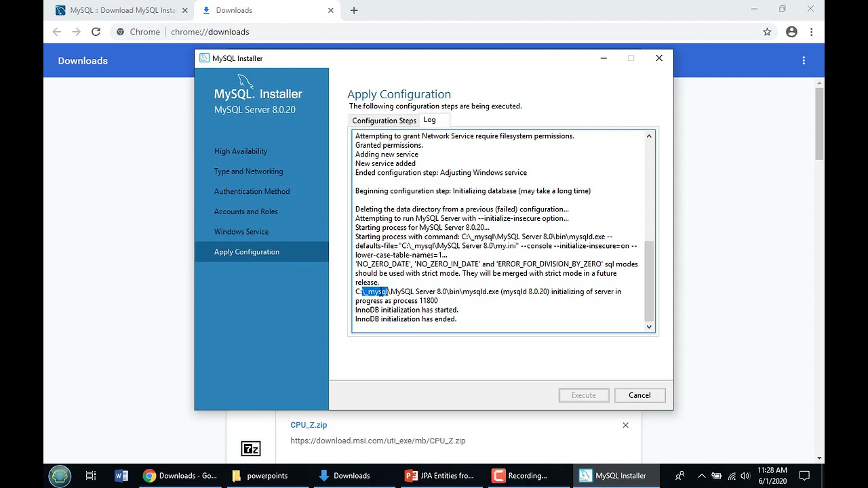Click 'Adding new service' log line
The width and height of the screenshot is (868, 488).
coord(387,155)
